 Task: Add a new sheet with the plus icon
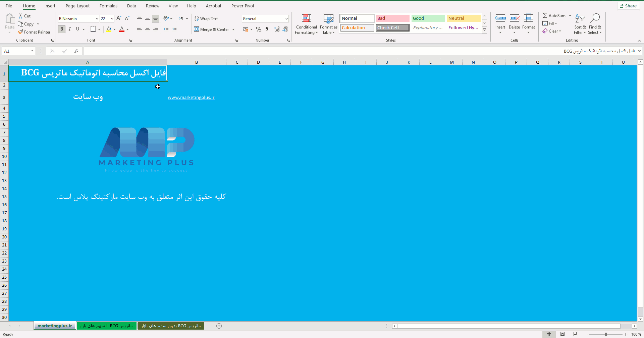tap(219, 326)
